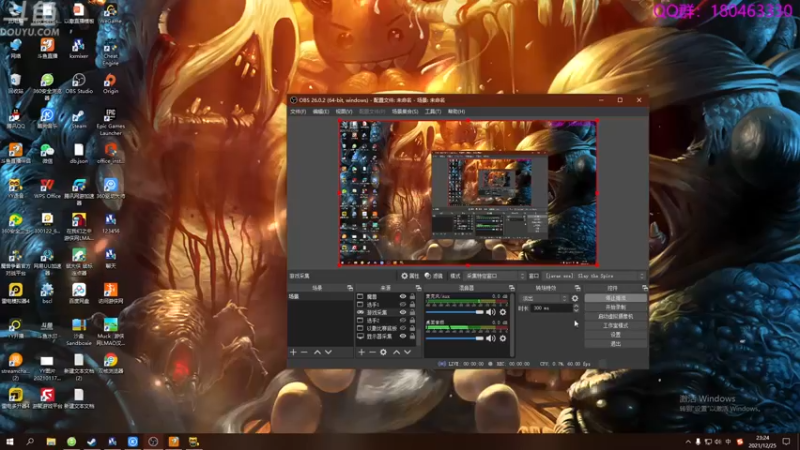
Task: Open the 视图(V) menu in OBS
Action: [x=343, y=112]
